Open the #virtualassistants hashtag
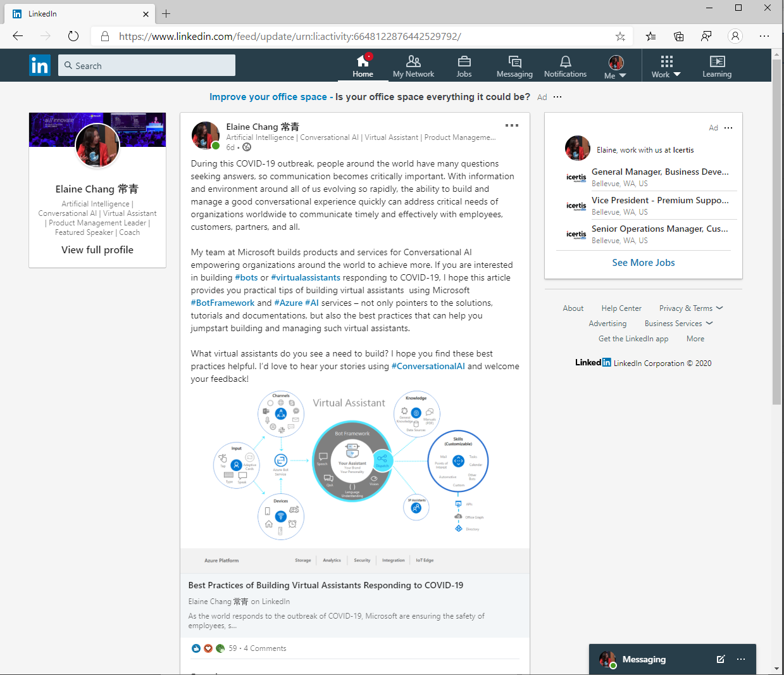The height and width of the screenshot is (675, 784). coord(306,277)
